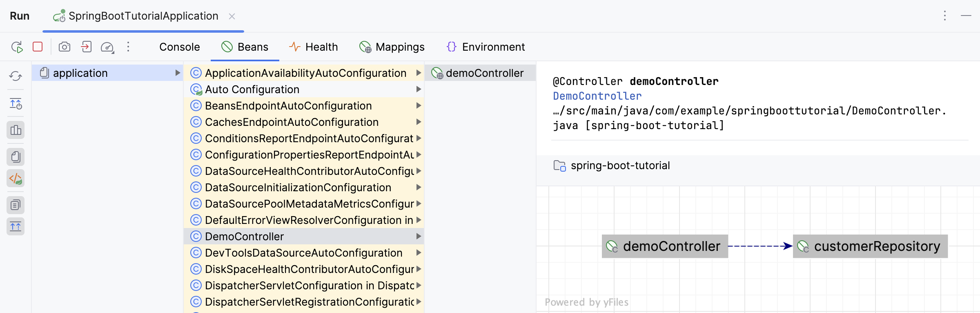Viewport: 980px width, 313px height.
Task: Expand the application context arrow
Action: (178, 73)
